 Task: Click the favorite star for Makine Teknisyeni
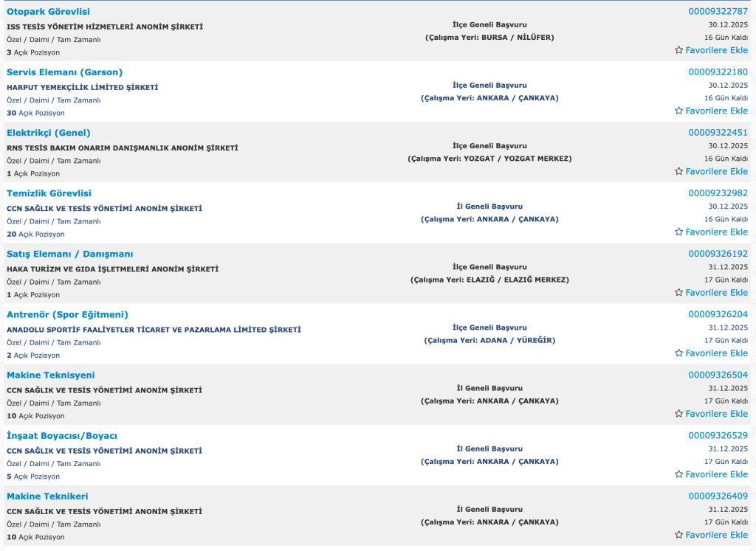click(679, 413)
